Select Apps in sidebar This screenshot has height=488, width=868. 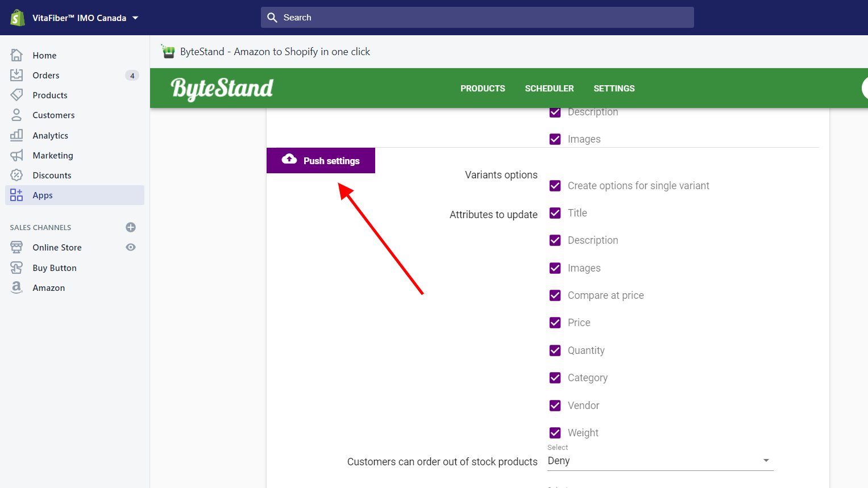point(74,195)
